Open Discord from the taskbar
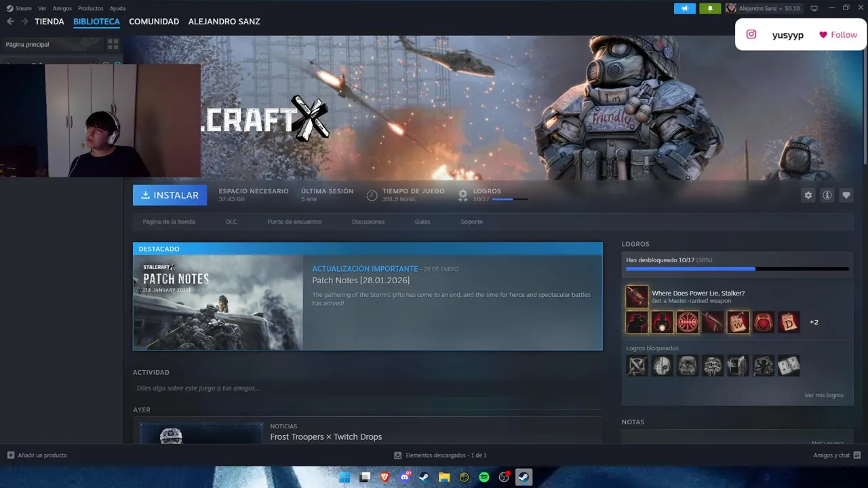 point(405,477)
